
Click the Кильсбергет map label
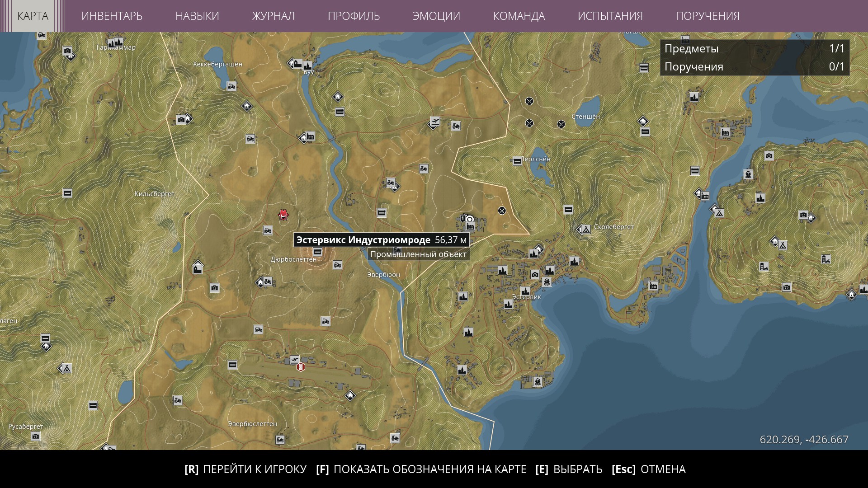click(x=155, y=194)
